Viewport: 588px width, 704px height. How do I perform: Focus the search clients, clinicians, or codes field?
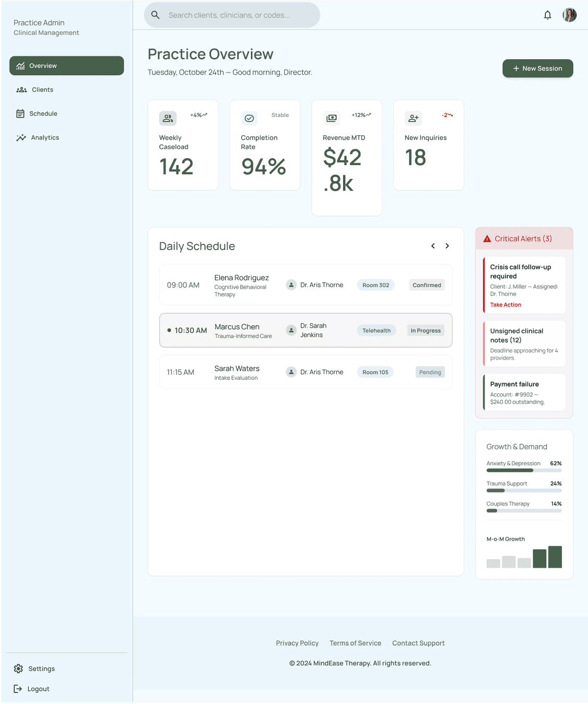click(x=232, y=15)
